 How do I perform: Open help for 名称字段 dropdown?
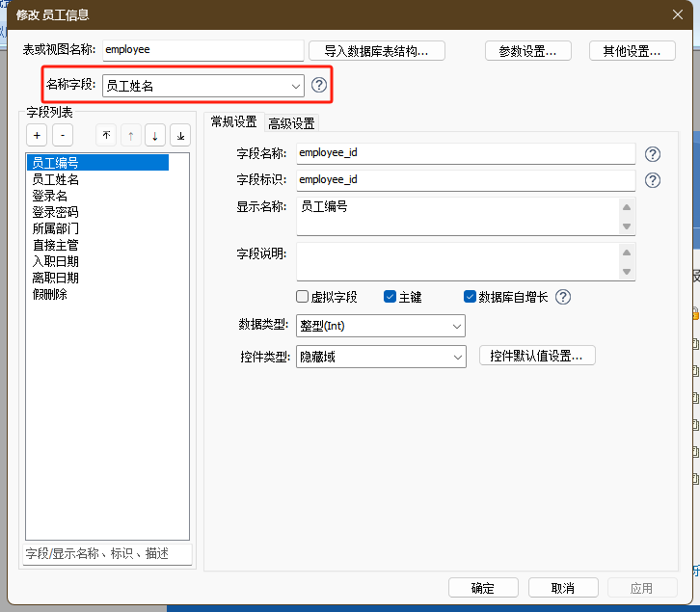[319, 86]
